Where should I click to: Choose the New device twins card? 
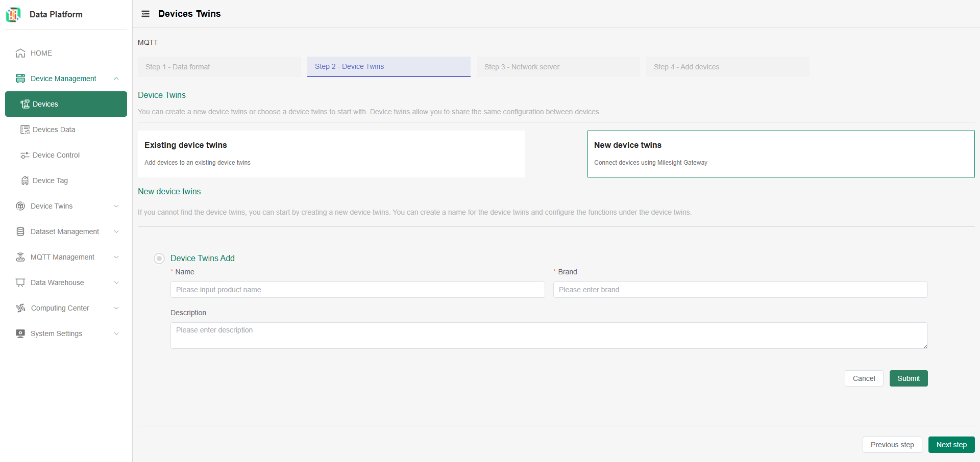(x=780, y=153)
